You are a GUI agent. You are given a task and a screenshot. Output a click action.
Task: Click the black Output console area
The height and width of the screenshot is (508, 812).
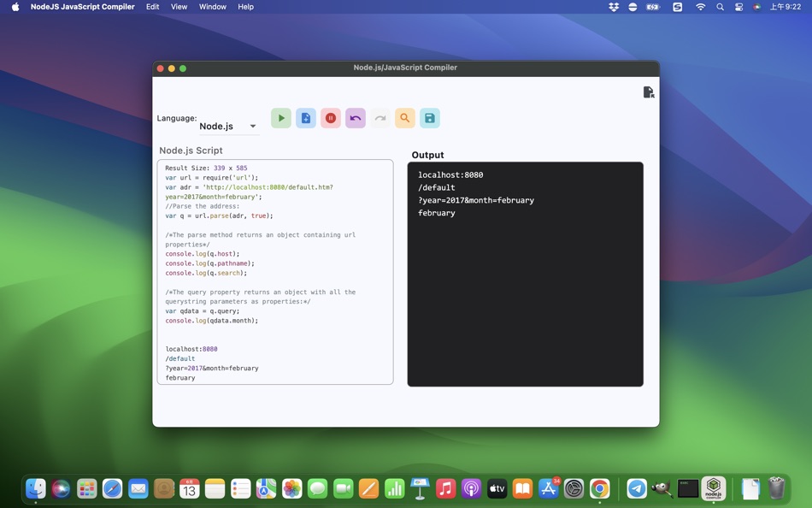click(x=525, y=275)
